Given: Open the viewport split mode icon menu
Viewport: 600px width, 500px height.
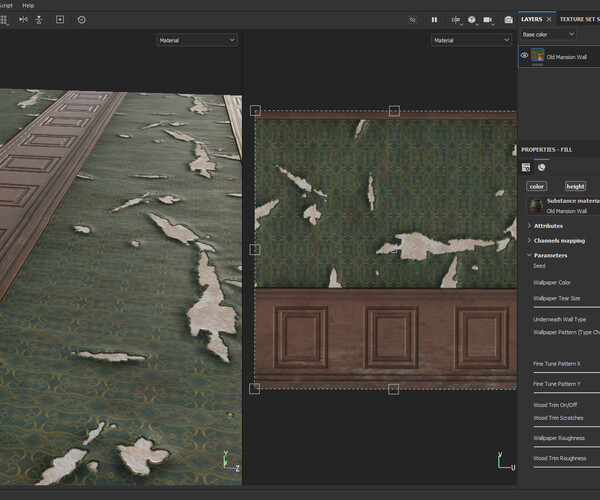Looking at the screenshot, I should click(456, 20).
